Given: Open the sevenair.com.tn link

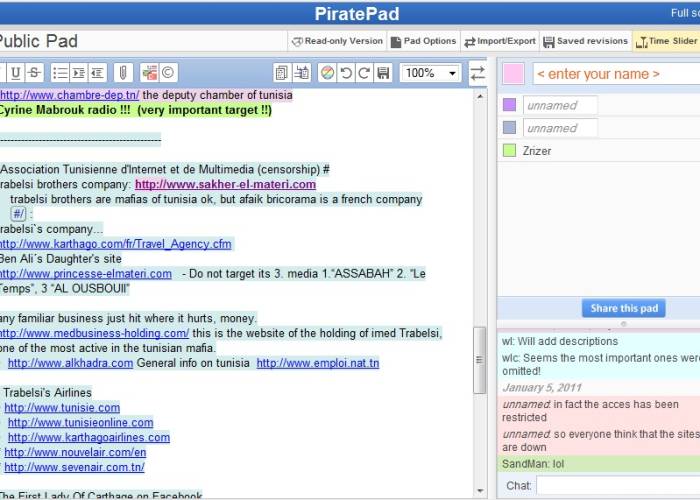Looking at the screenshot, I should (75, 467).
